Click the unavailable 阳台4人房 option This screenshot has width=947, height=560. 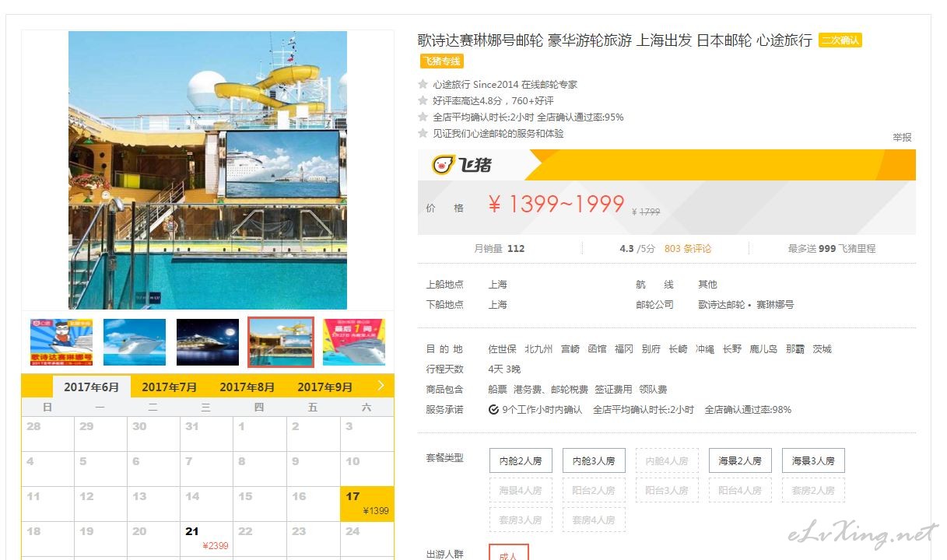[740, 490]
